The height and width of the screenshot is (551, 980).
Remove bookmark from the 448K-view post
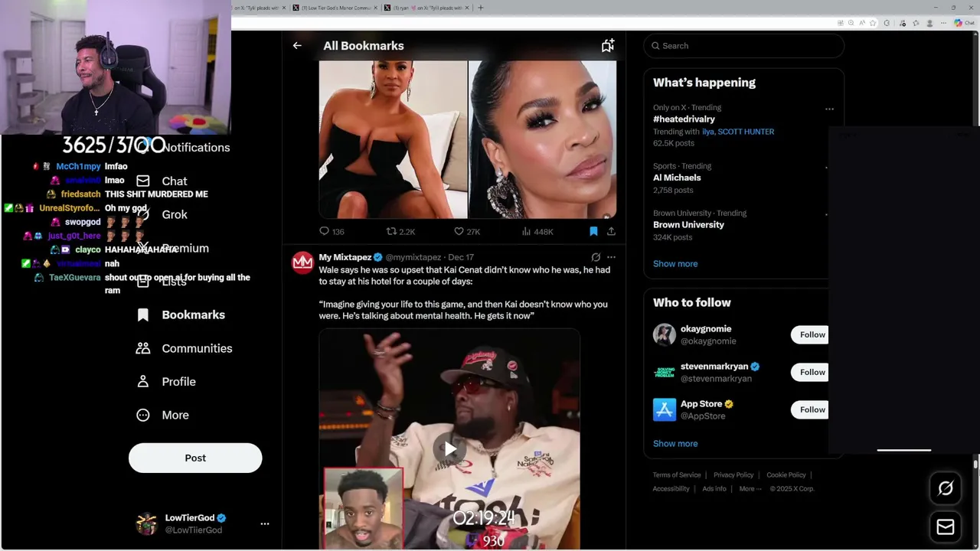point(593,231)
